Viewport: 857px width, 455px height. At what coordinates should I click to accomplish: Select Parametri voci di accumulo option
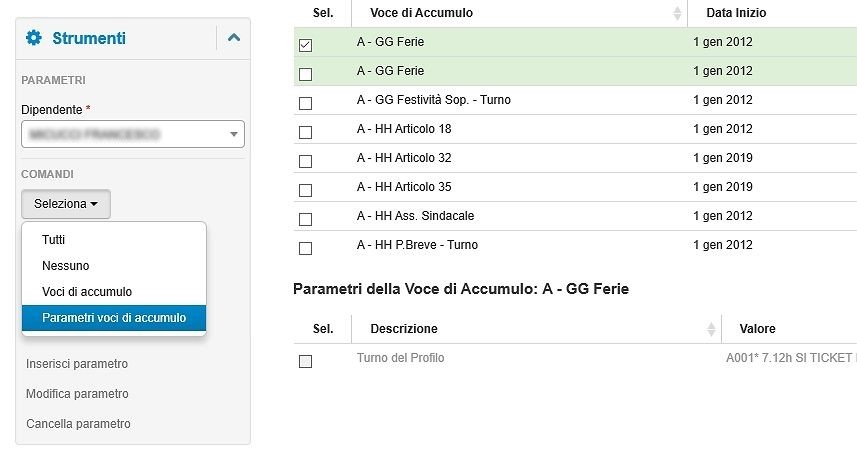(x=114, y=318)
